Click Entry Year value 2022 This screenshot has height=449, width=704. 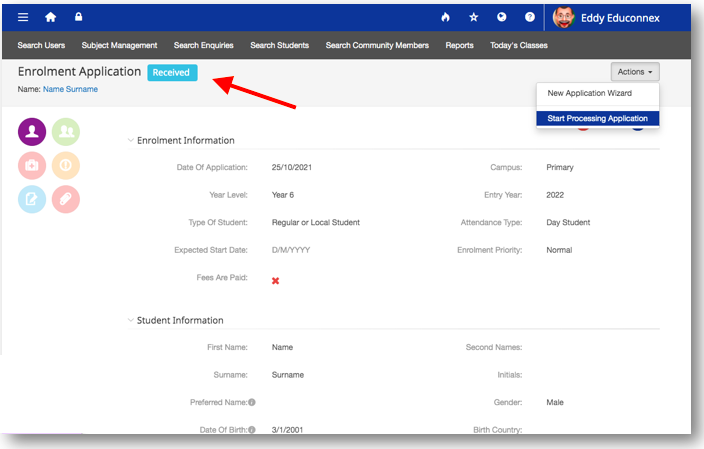coord(555,195)
